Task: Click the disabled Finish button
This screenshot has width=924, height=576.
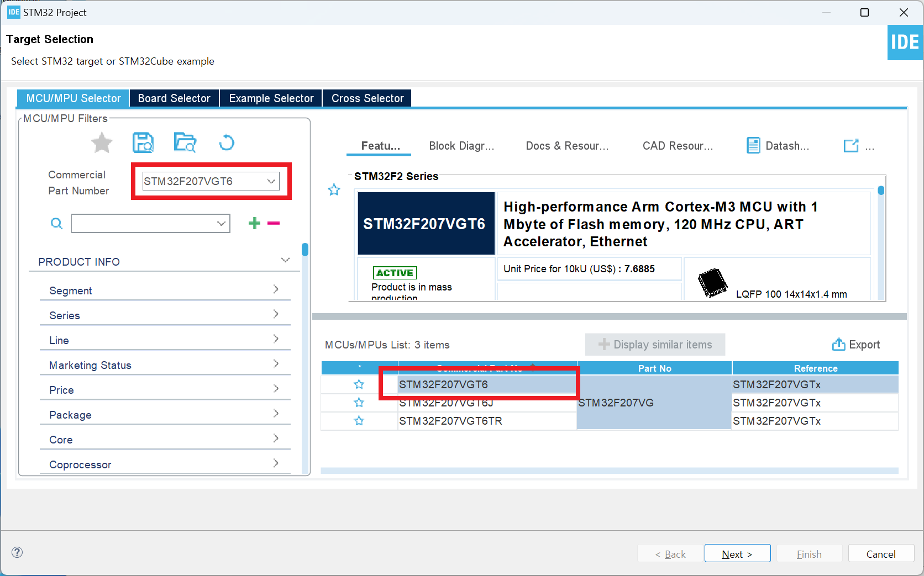Action: (809, 553)
